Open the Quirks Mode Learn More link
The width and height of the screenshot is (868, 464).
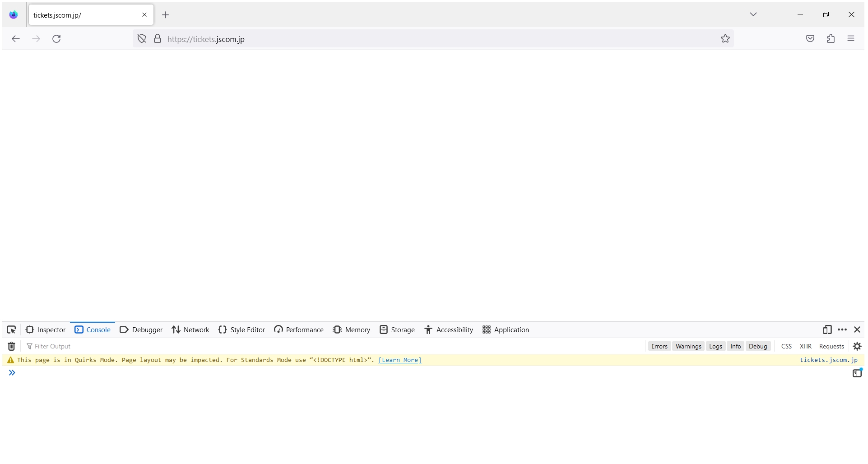tap(399, 360)
